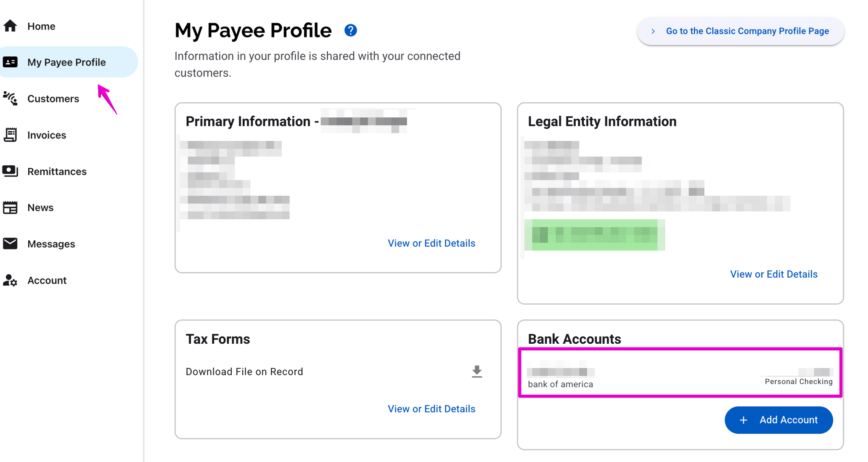Select the Customers people icon
Image resolution: width=868 pixels, height=462 pixels.
(x=10, y=98)
